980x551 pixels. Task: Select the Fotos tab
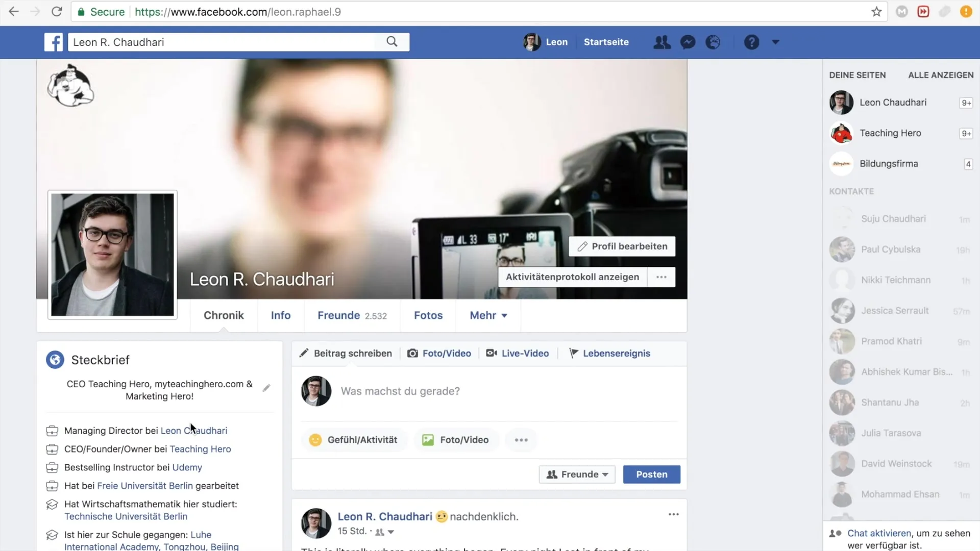pos(428,315)
